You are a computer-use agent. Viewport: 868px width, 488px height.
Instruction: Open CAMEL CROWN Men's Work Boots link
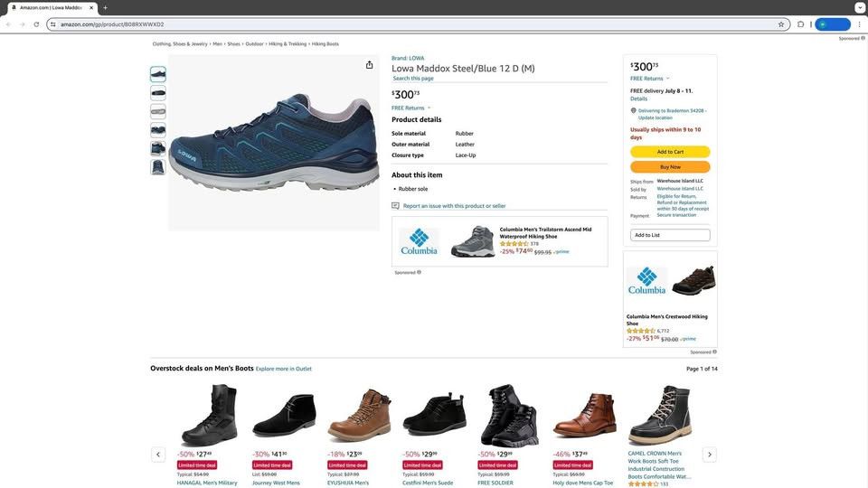(x=659, y=465)
